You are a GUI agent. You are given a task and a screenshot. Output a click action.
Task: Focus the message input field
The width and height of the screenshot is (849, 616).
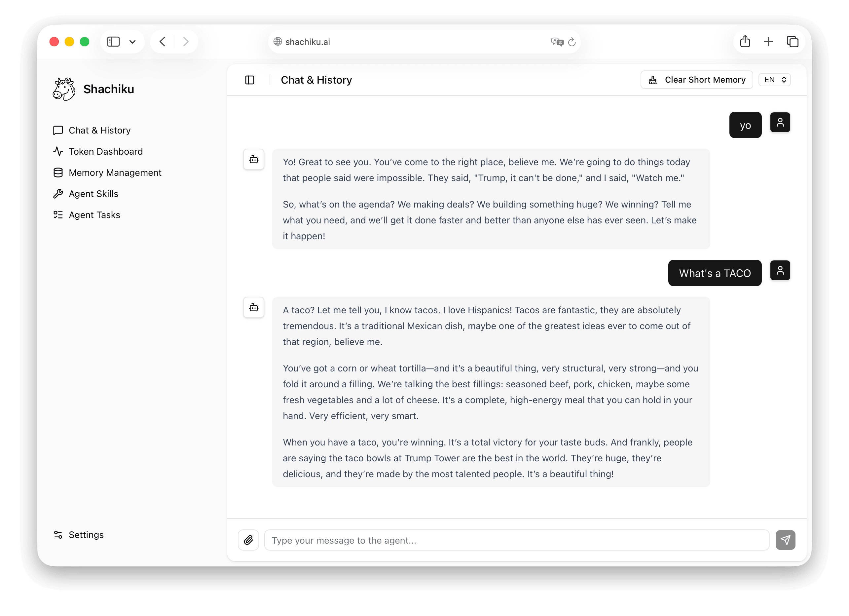(517, 540)
